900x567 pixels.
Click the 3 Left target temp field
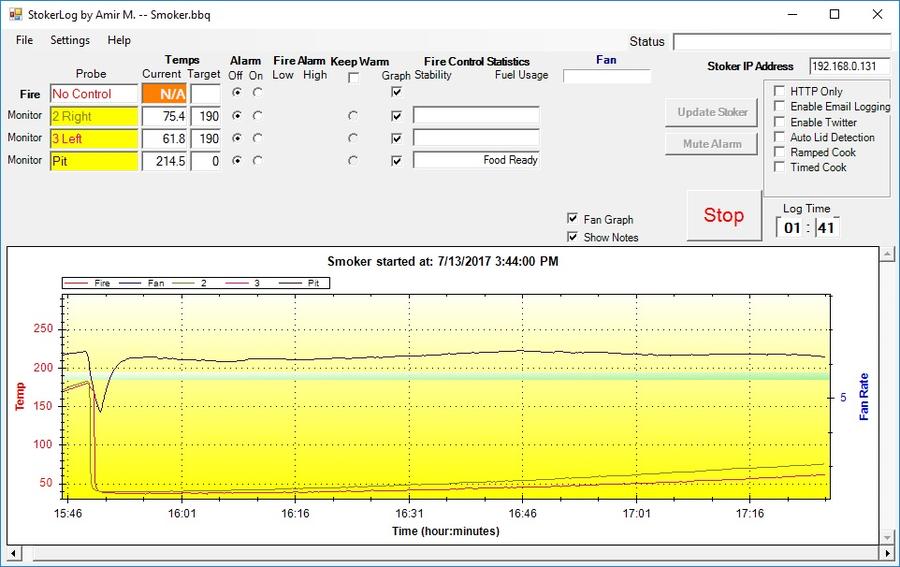205,138
